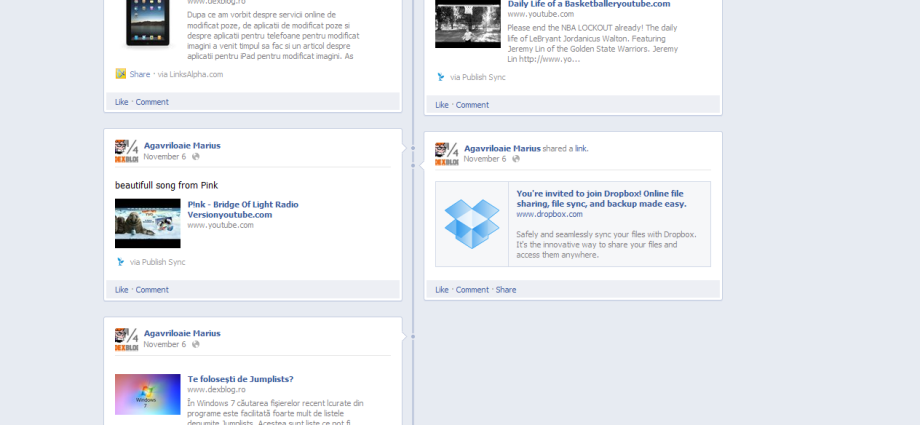The image size is (920, 425).
Task: Click the Dropbox logo image
Action: pos(472,224)
